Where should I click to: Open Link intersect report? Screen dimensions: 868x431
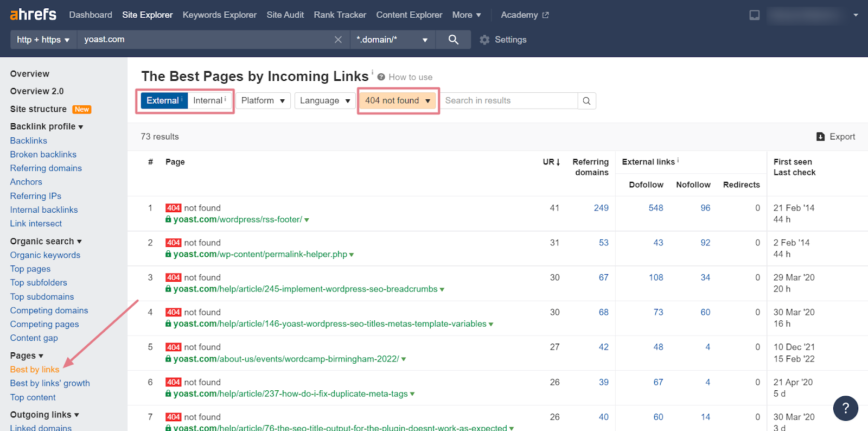tap(36, 224)
